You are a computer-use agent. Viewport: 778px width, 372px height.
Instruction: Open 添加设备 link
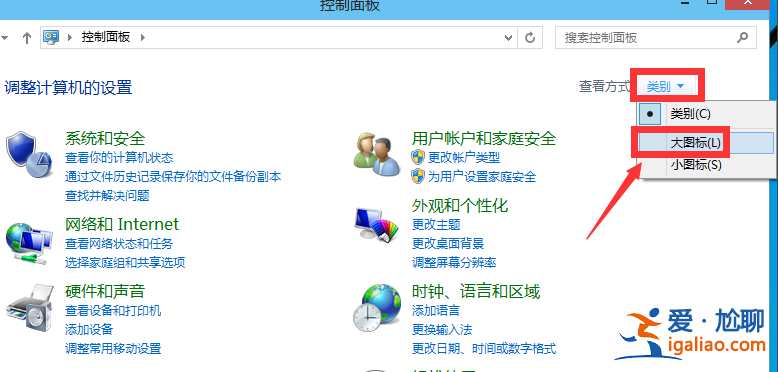coord(89,329)
